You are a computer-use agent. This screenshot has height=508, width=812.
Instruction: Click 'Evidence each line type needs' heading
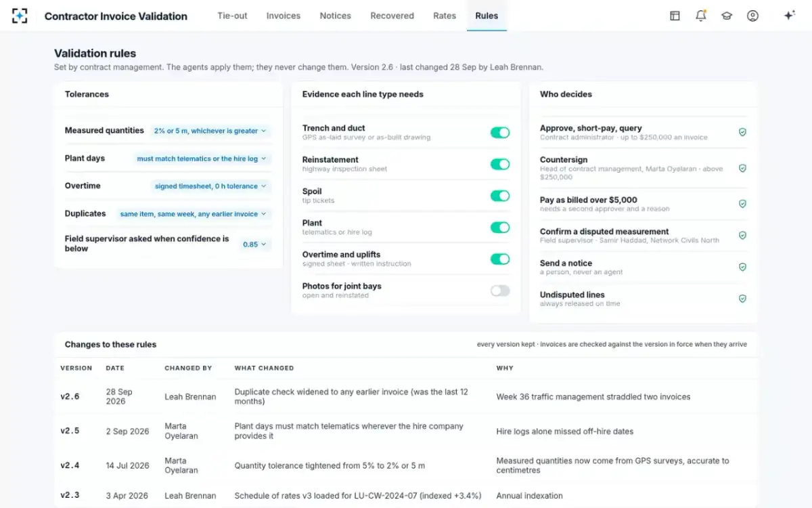(x=363, y=94)
